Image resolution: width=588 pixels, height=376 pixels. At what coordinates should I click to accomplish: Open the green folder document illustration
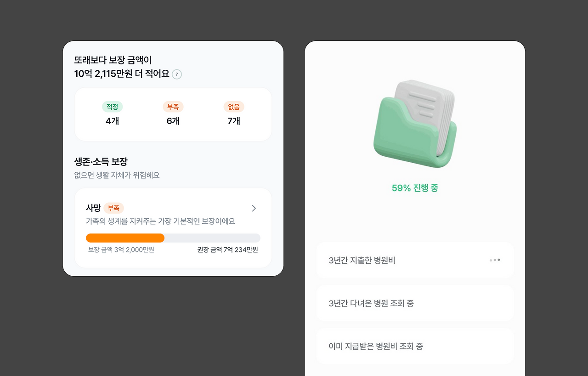[x=415, y=124]
